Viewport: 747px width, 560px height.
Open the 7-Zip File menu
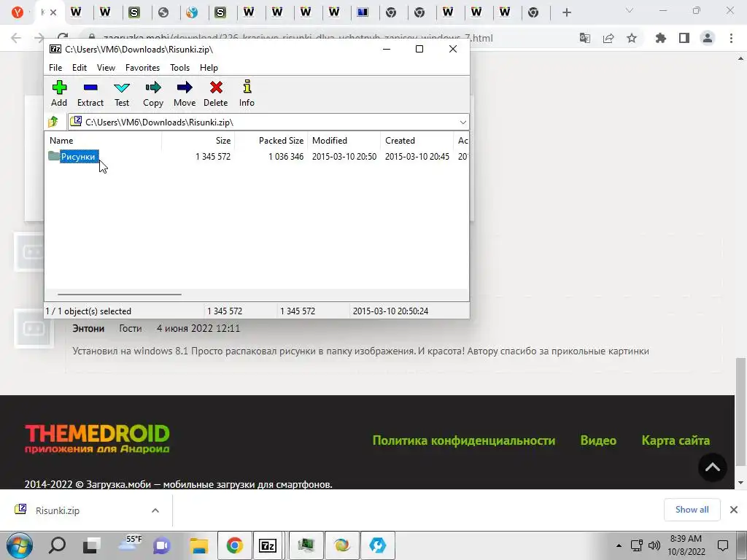(x=55, y=68)
